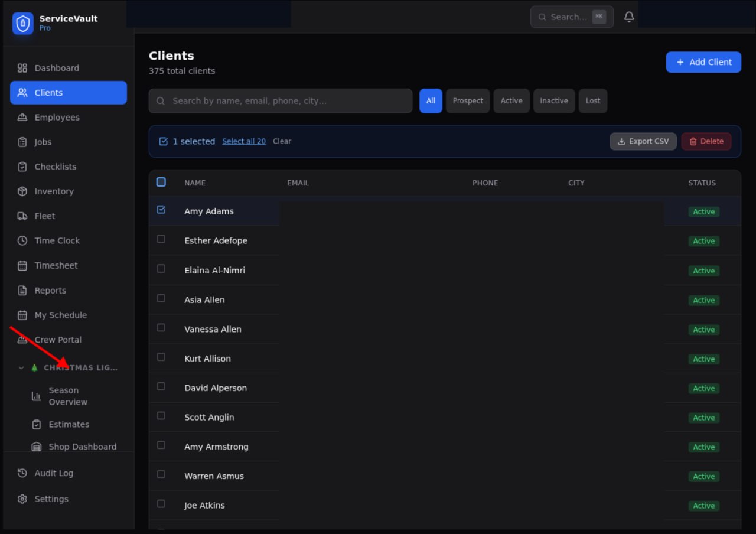Click the Inventory box icon
This screenshot has width=756, height=534.
(22, 191)
